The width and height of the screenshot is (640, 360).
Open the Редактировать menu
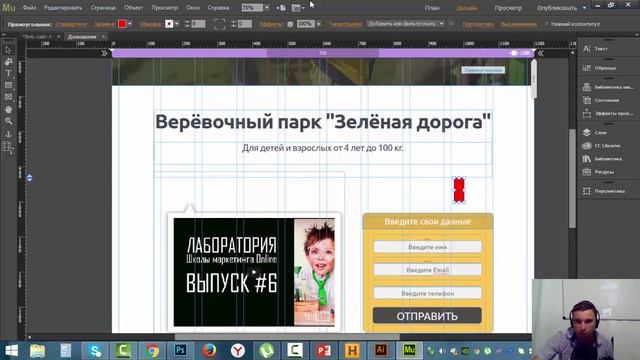click(63, 8)
